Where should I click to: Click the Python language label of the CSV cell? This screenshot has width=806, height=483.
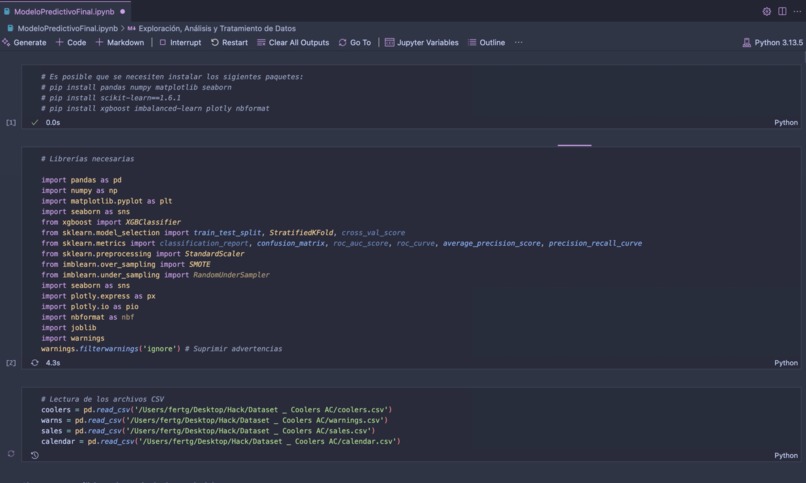coord(786,455)
